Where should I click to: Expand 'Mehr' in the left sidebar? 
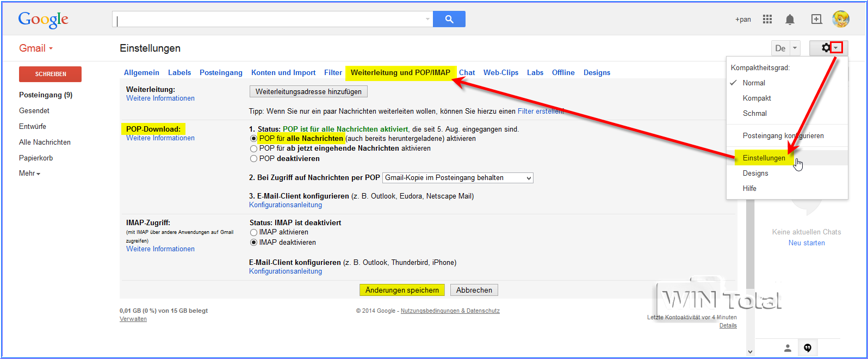pos(30,174)
